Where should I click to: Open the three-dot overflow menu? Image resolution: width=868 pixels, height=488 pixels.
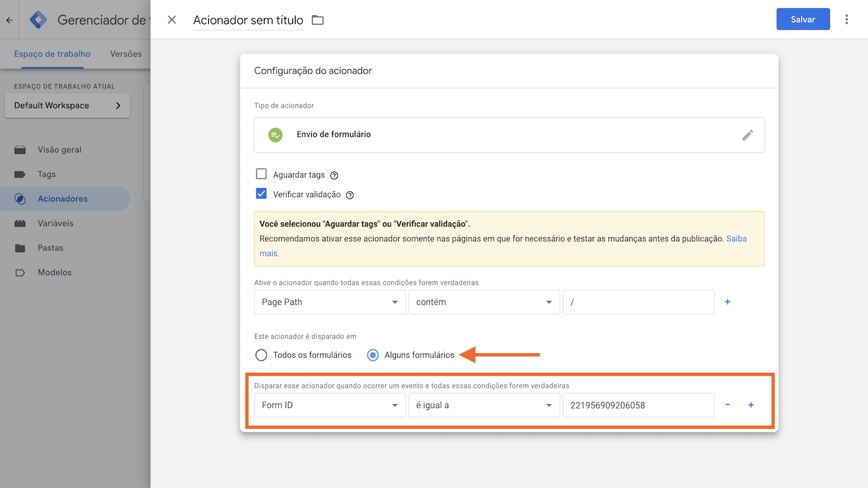pos(846,19)
